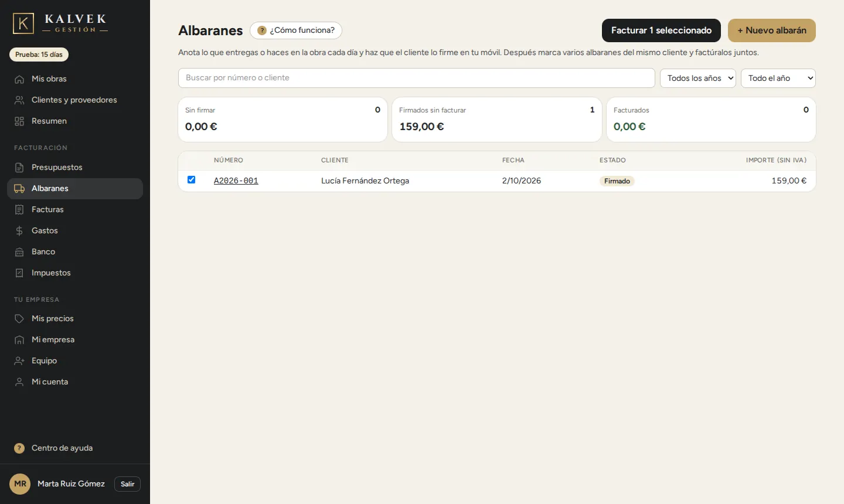The width and height of the screenshot is (844, 504).
Task: Click the date 2/10/2026
Action: (522, 181)
